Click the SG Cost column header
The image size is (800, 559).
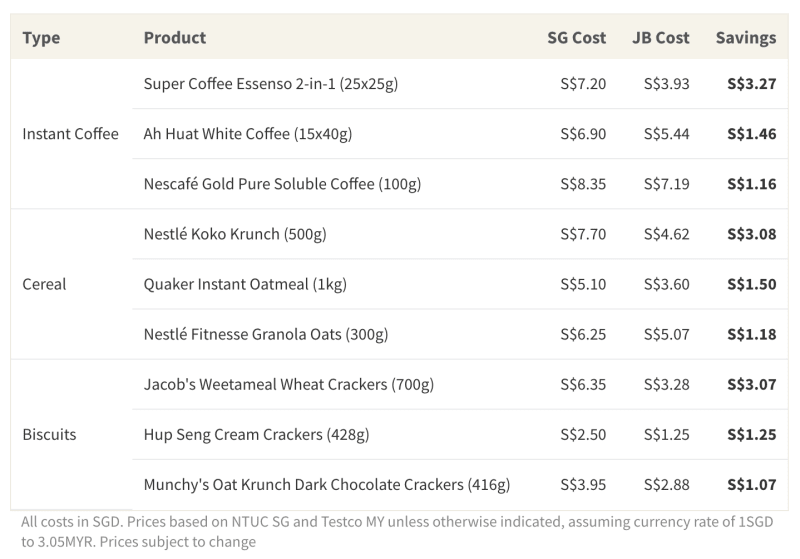pyautogui.click(x=576, y=38)
